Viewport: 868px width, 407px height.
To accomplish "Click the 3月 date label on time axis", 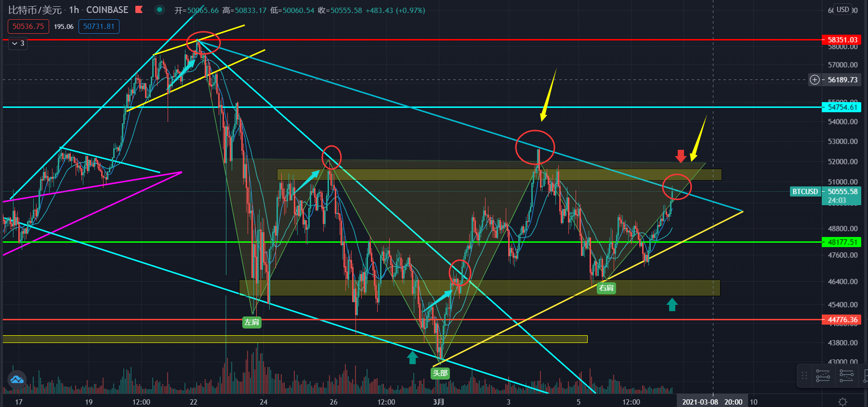I will 438,402.
